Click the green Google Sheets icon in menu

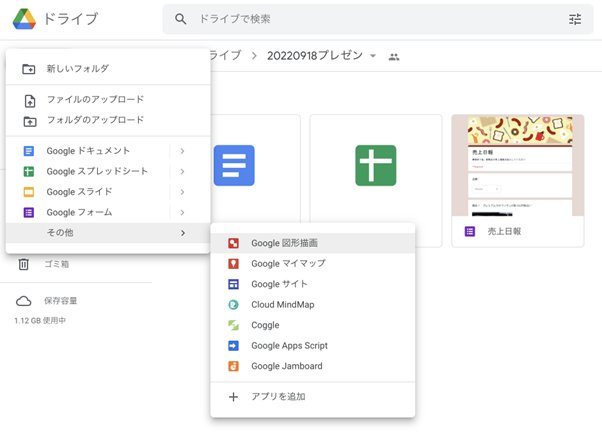[29, 172]
